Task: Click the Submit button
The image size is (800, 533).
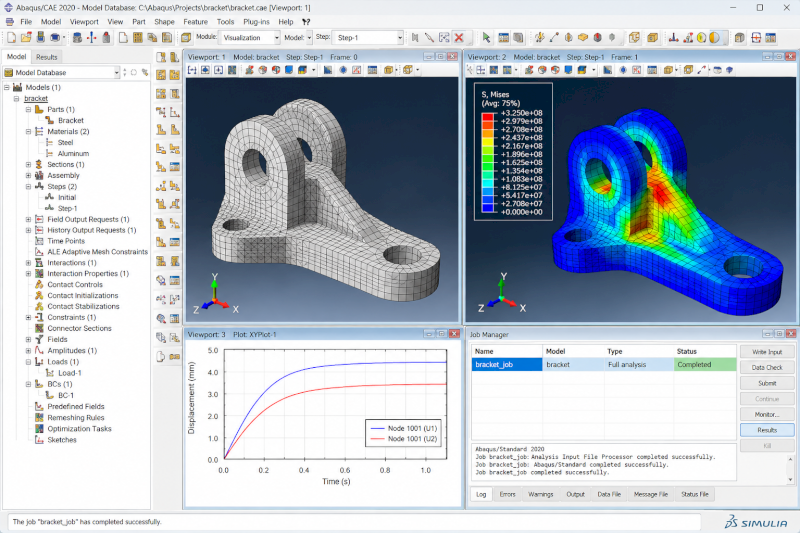Action: [x=767, y=383]
